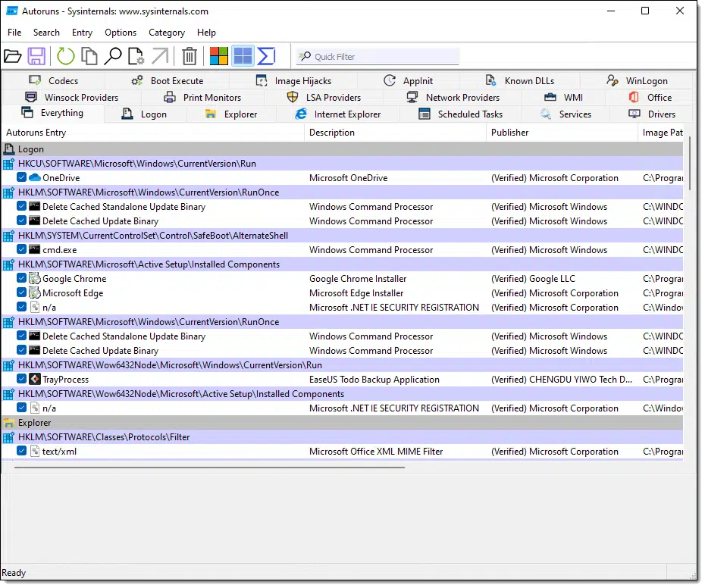Click the horizontal scrollbar thumb

(x=209, y=468)
